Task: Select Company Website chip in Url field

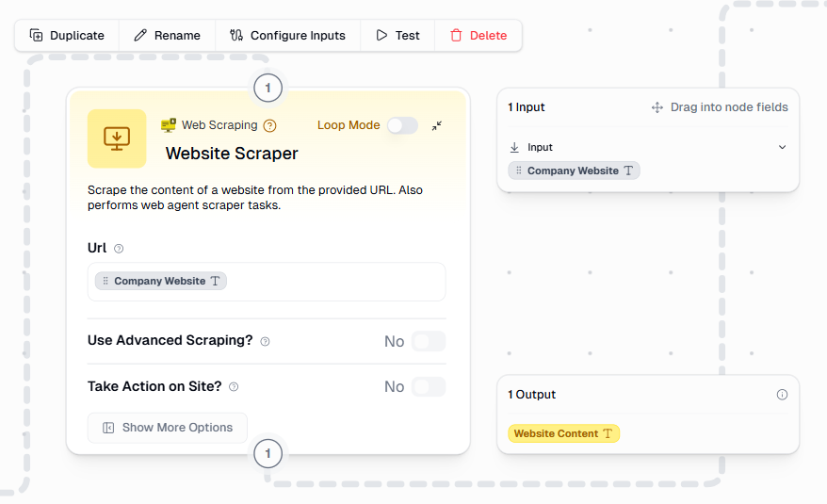Action: click(x=161, y=282)
